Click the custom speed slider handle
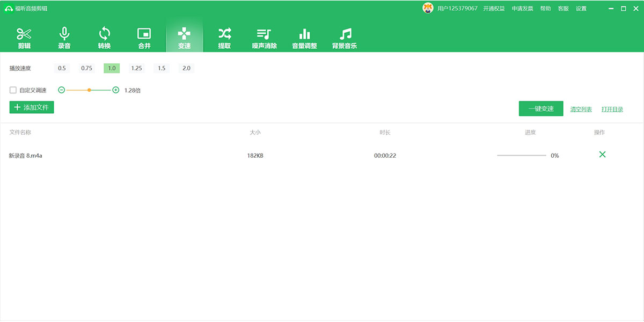 pos(89,90)
